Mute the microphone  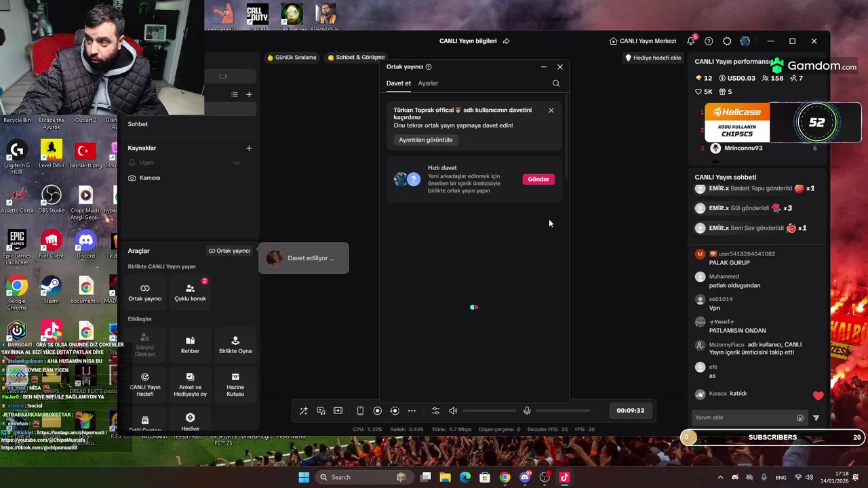click(x=527, y=411)
